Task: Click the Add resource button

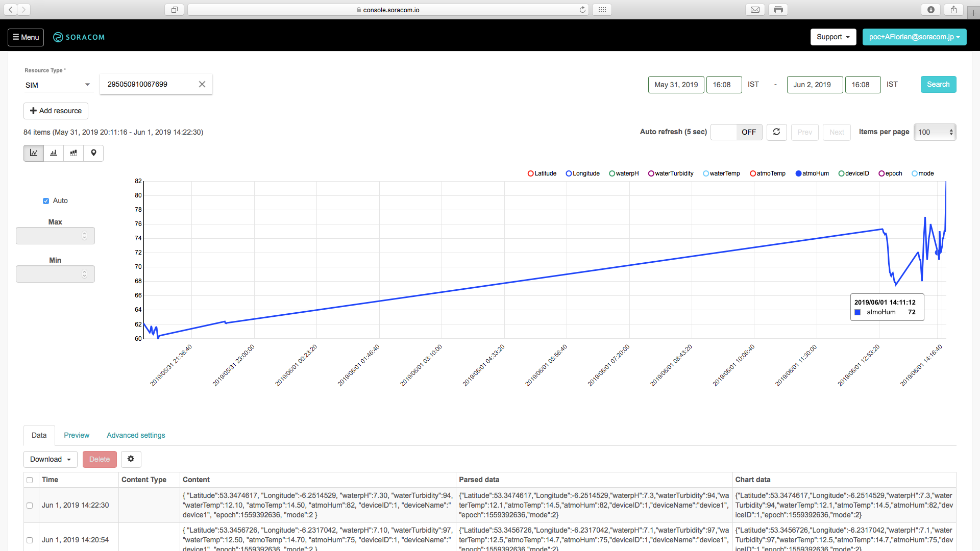Action: coord(56,111)
